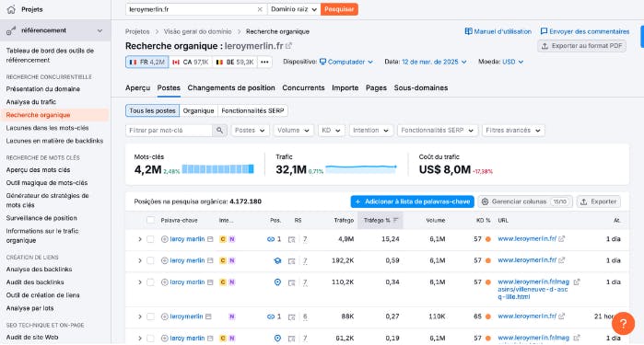This screenshot has height=345, width=644.
Task: Open Manuel d'utilisation link
Action: (x=498, y=31)
